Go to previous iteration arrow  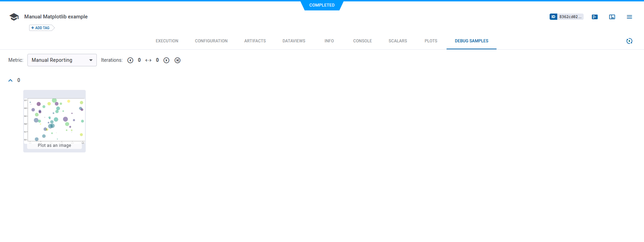point(130,60)
